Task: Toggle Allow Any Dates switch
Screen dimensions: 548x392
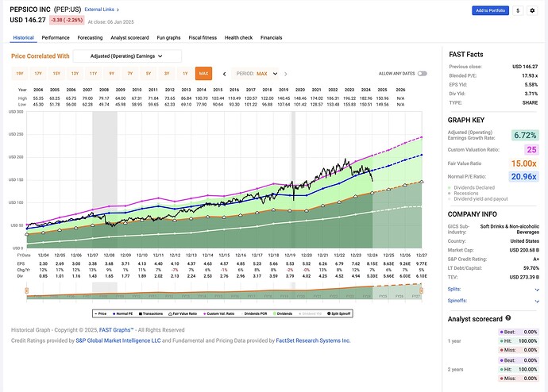Action: click(423, 74)
